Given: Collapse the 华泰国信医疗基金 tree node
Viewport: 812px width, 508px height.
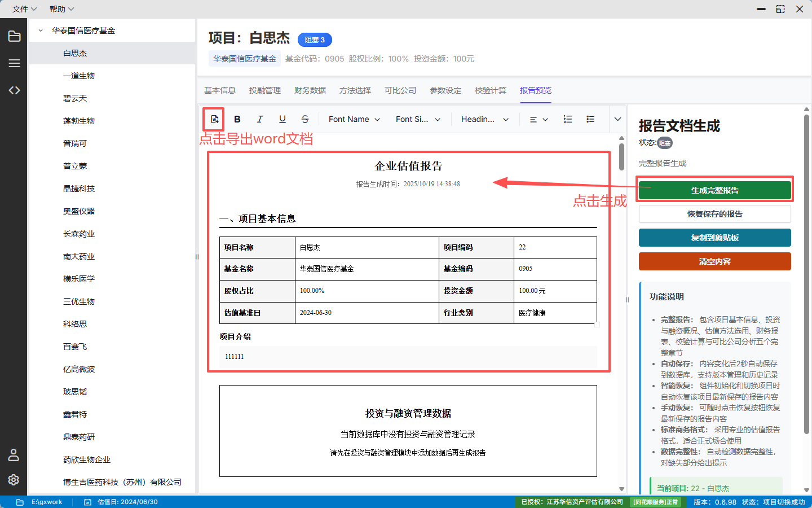Looking at the screenshot, I should pyautogui.click(x=41, y=30).
